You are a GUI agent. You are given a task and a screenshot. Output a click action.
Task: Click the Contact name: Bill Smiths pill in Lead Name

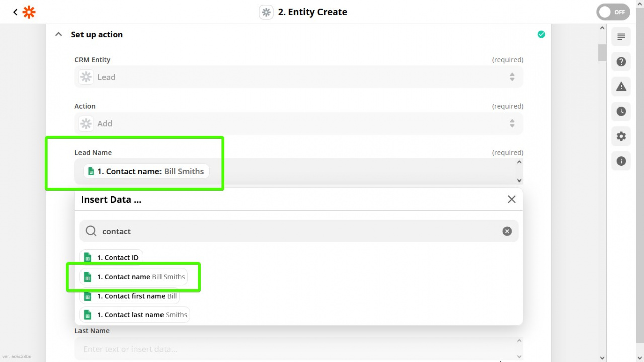click(146, 171)
